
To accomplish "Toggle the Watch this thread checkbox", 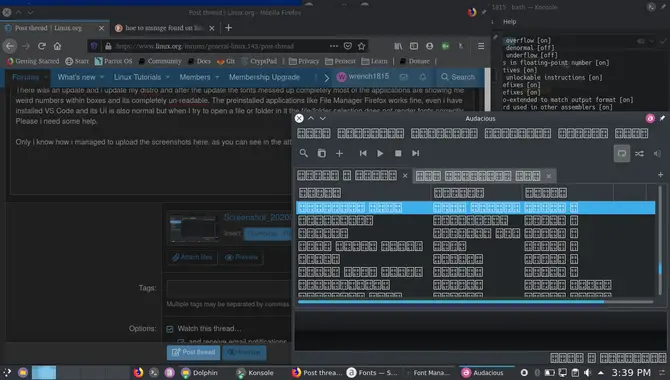I will [170, 329].
